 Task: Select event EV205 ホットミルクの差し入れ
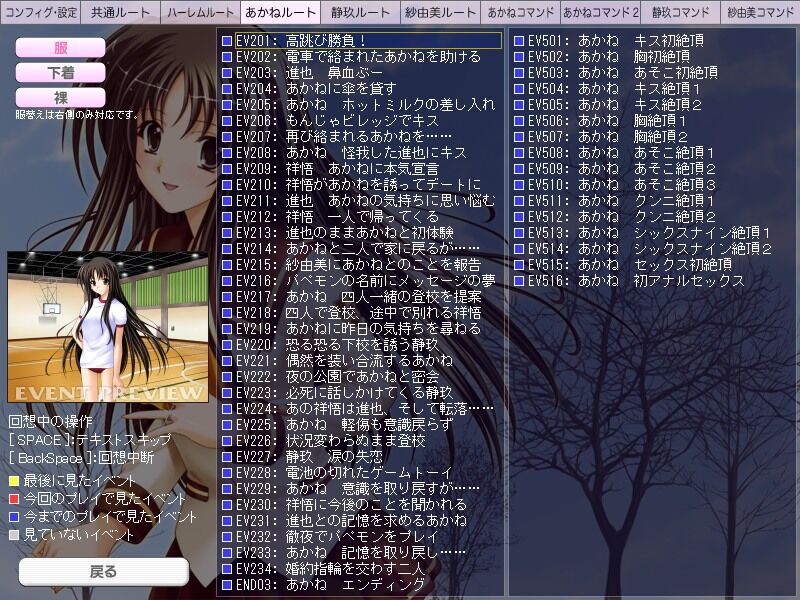tap(365, 105)
